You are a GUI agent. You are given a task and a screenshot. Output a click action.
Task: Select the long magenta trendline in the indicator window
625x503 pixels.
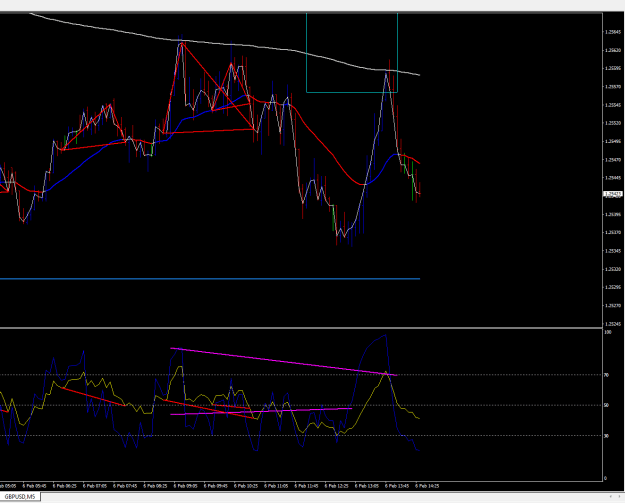coord(283,362)
